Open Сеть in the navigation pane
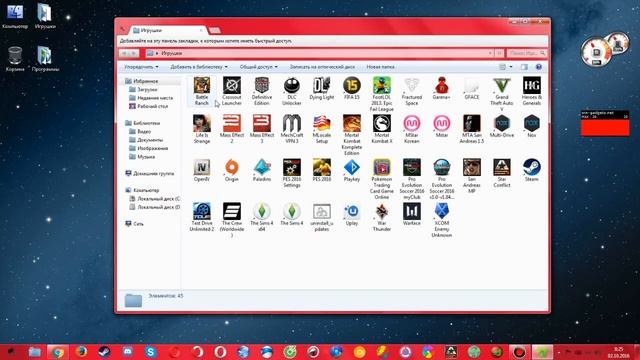Viewport: 640px width, 360px height. point(134,224)
